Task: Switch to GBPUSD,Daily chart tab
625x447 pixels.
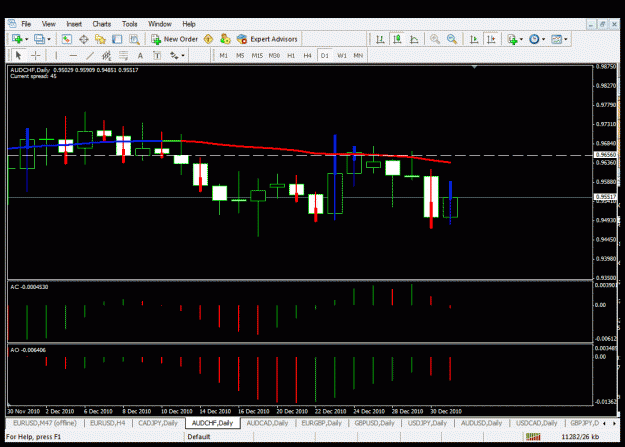Action: click(374, 423)
